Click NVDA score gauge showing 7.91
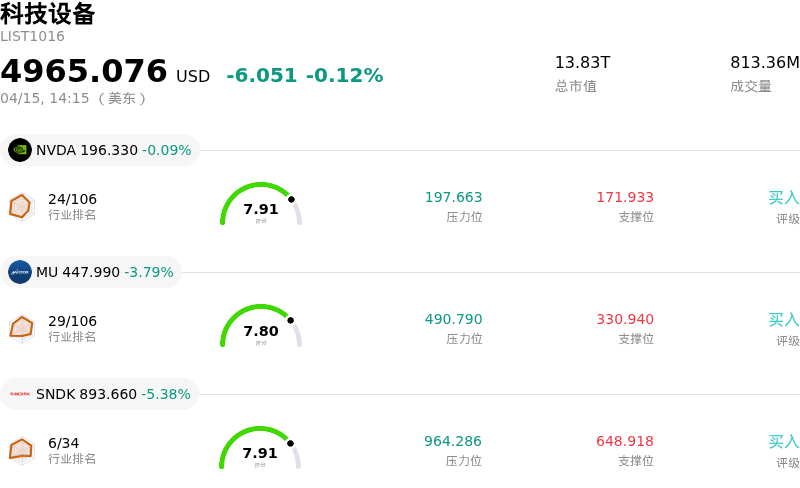 [261, 205]
